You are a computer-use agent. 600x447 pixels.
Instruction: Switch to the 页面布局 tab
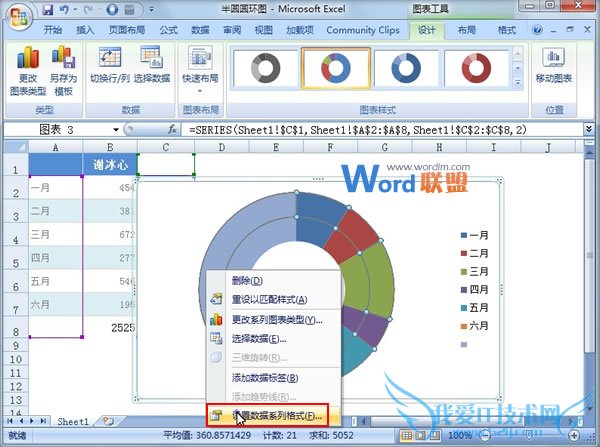pyautogui.click(x=127, y=30)
